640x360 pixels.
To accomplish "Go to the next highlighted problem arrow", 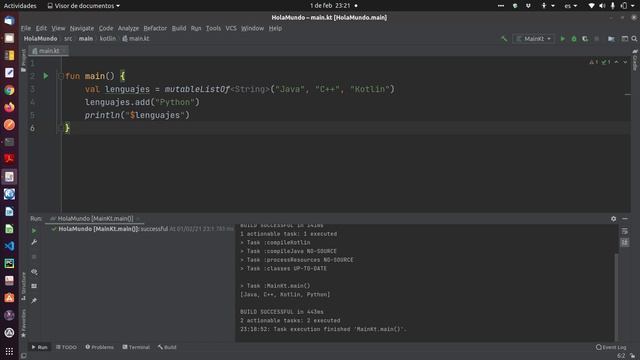I will 624,62.
